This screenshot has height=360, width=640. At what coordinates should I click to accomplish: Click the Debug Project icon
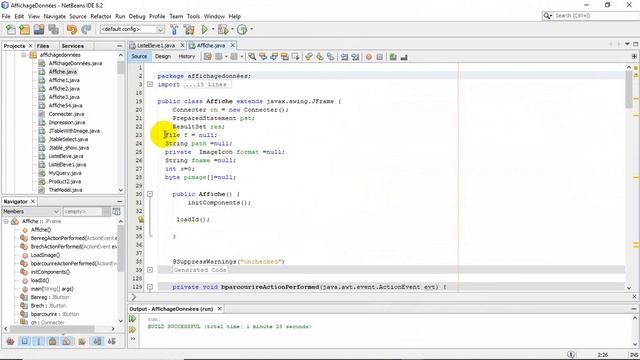pyautogui.click(x=223, y=29)
